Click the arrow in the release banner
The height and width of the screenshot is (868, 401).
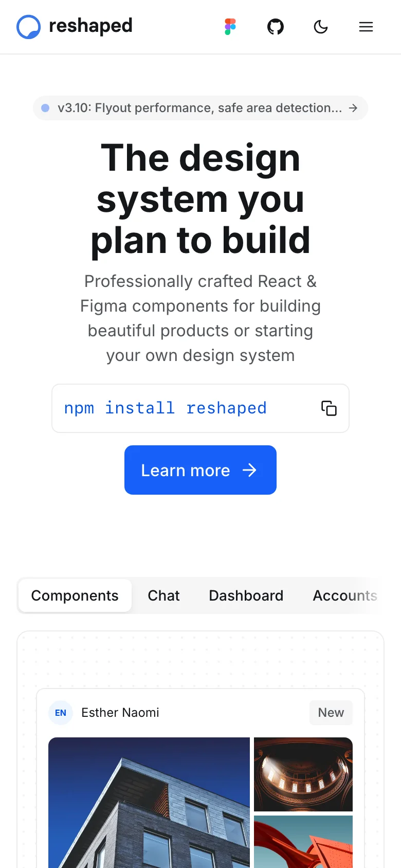click(x=353, y=108)
